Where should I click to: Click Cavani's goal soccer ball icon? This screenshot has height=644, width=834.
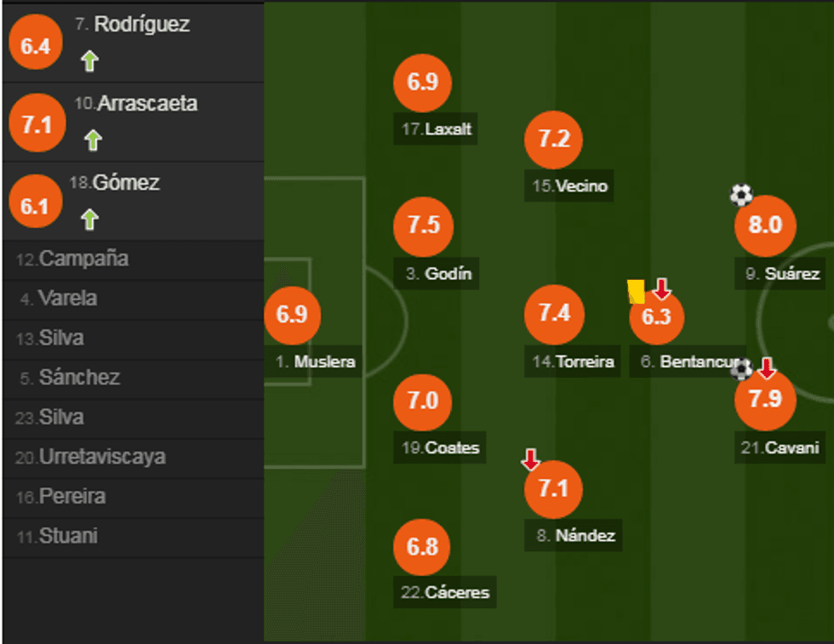742,368
